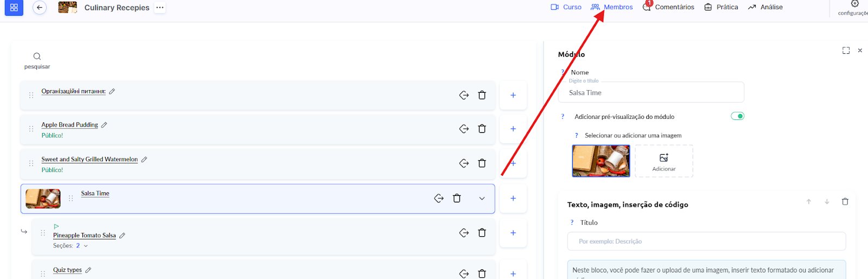Add item after Apple Bread Pudding
The image size is (868, 279).
tap(513, 129)
